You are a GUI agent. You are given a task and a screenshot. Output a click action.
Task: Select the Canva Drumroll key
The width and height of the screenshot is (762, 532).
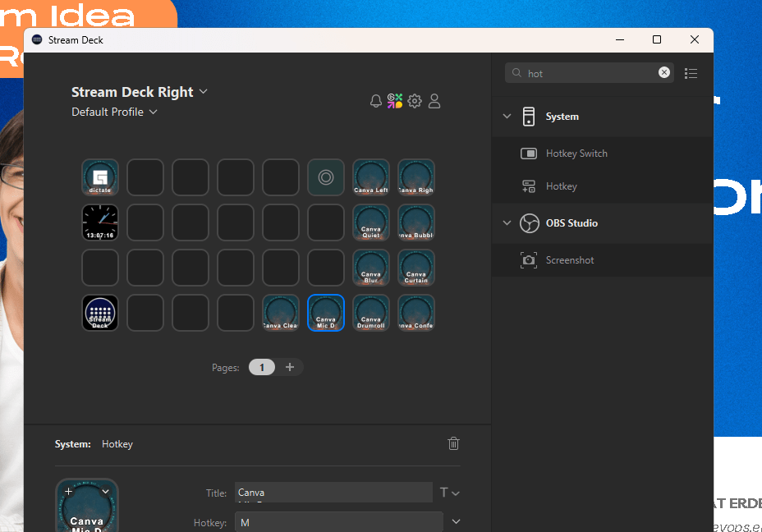point(371,313)
